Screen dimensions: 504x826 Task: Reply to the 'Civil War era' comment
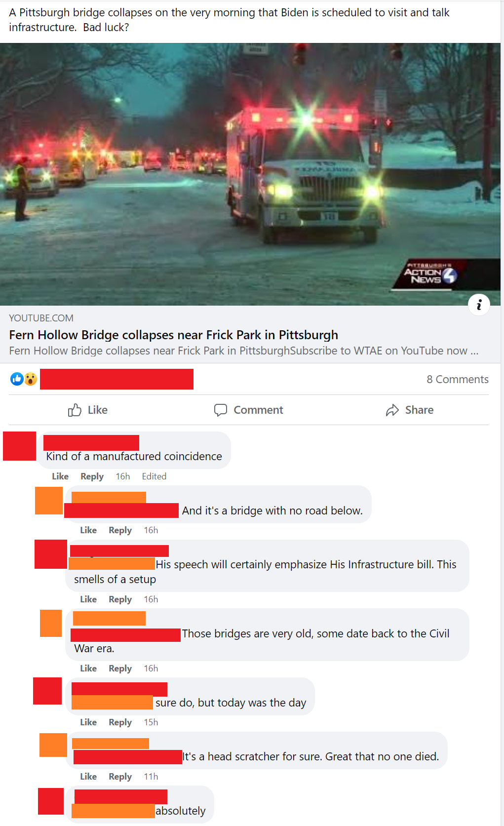(x=120, y=669)
